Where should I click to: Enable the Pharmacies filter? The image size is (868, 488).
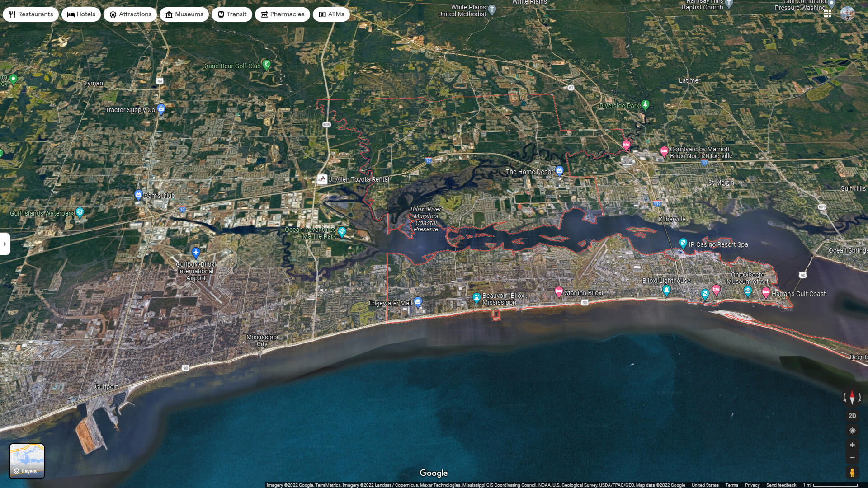pyautogui.click(x=282, y=14)
